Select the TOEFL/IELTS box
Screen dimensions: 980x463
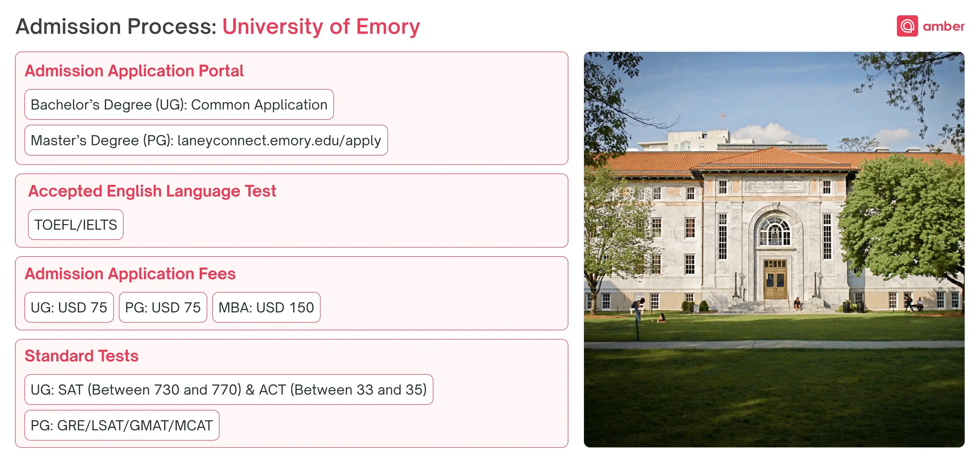76,225
